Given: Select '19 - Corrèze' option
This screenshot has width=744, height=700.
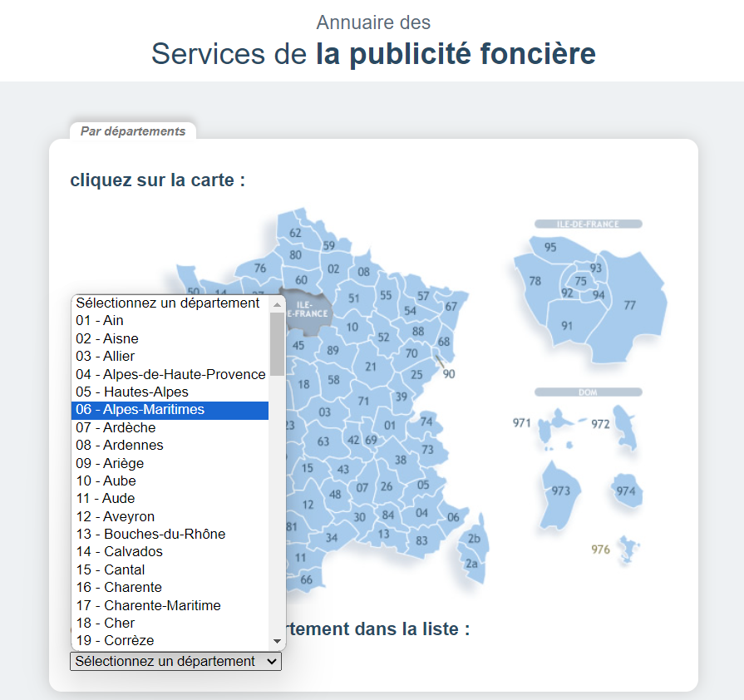Looking at the screenshot, I should (x=170, y=641).
